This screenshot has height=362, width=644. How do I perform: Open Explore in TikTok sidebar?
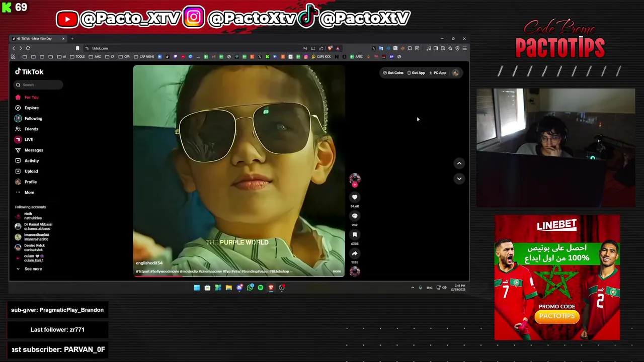coord(27,108)
